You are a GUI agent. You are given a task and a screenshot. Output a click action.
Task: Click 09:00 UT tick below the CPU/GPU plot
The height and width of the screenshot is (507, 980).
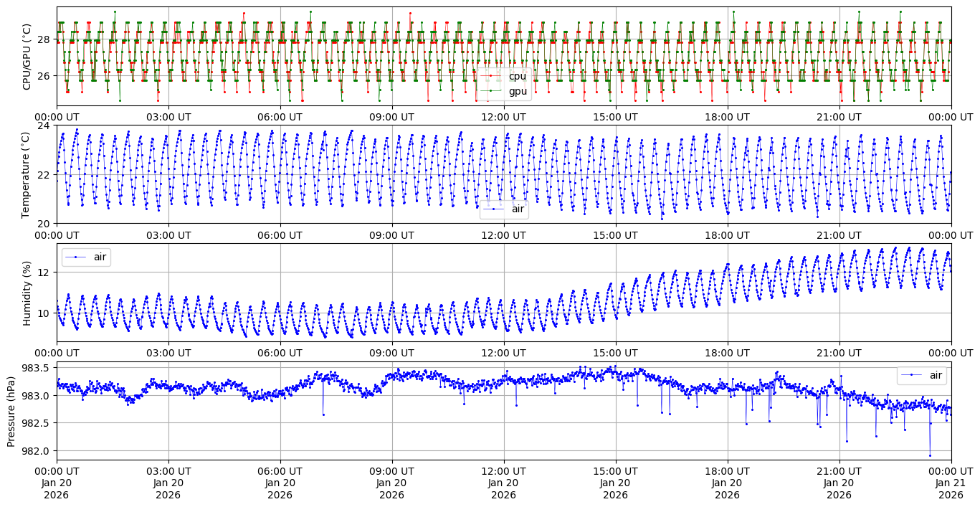(x=391, y=117)
